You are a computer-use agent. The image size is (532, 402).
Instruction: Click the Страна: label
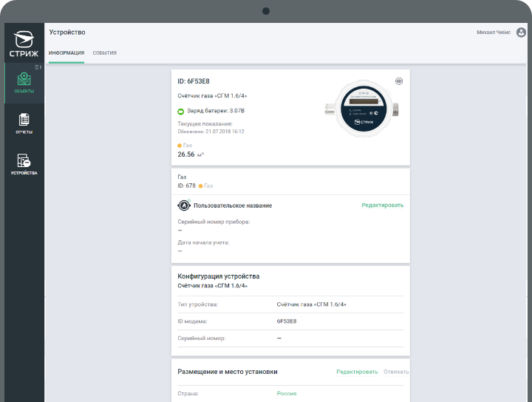point(188,394)
